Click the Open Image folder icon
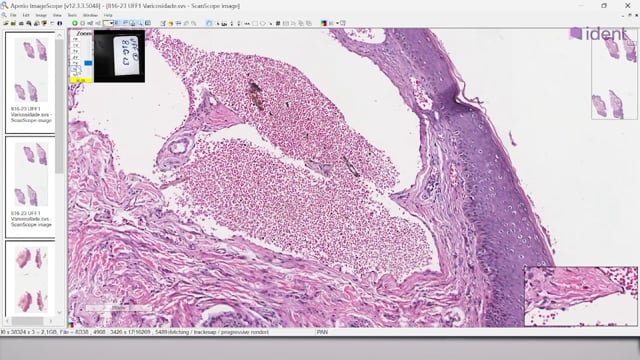Screen dimensions: 640x360 tap(6, 23)
